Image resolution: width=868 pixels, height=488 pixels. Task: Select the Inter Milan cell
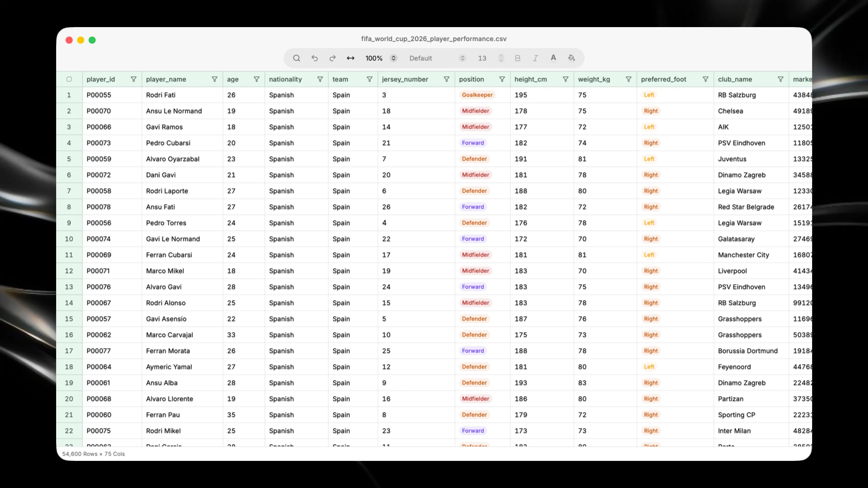coord(751,431)
